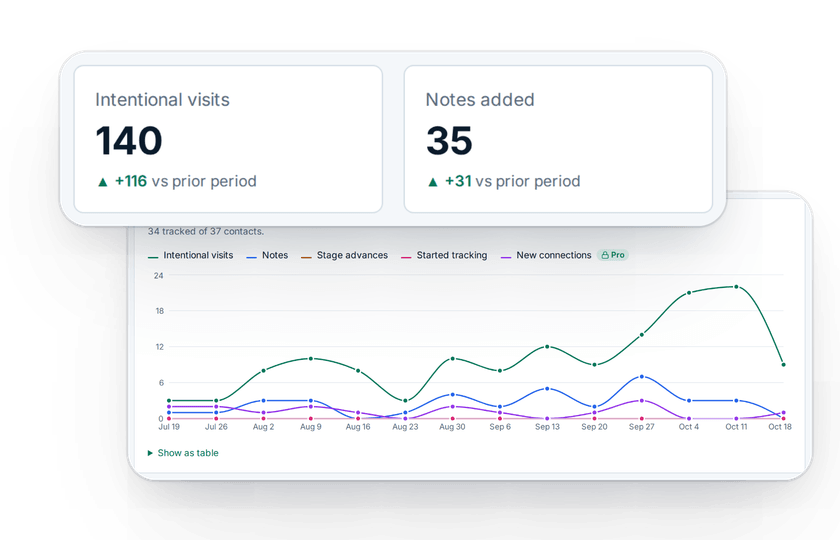Select the Aug 30 point on blue Notes line
Screen dimensions: 840x540
point(453,395)
